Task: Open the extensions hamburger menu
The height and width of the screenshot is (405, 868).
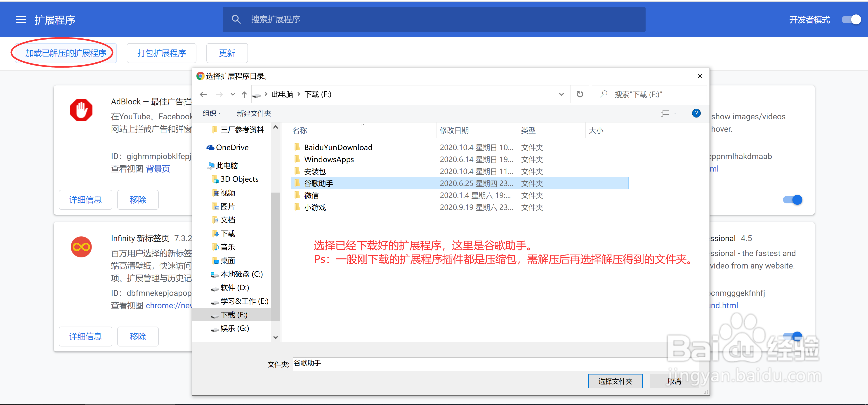Action: pyautogui.click(x=21, y=19)
